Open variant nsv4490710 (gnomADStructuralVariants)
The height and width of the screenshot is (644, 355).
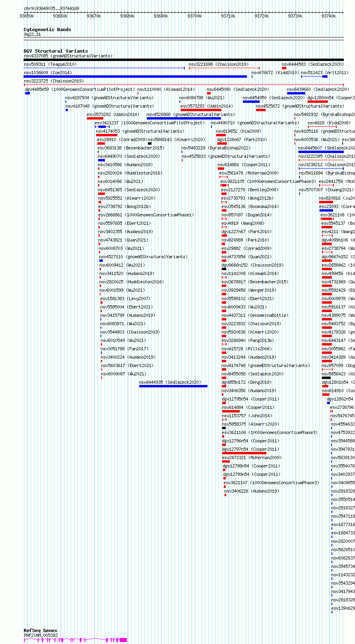255,123
